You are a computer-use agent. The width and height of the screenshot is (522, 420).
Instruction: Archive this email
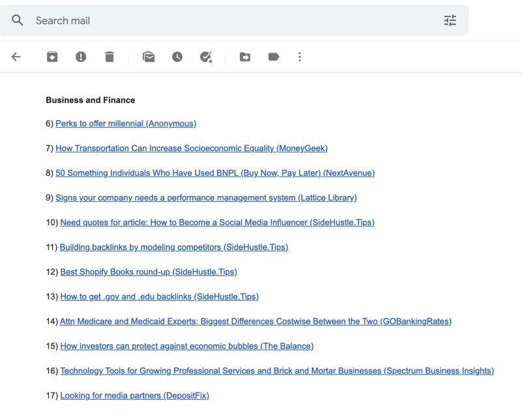pos(52,57)
